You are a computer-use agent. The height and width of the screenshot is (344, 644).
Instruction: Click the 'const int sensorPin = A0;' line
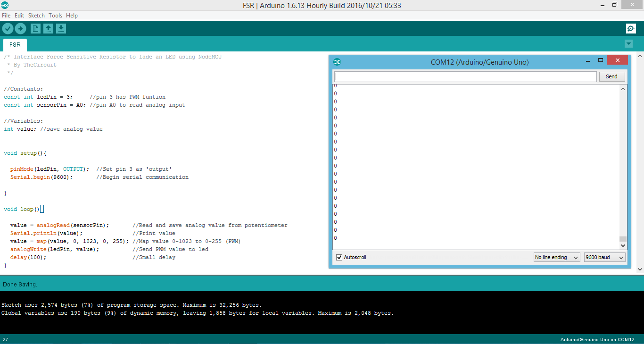click(94, 105)
